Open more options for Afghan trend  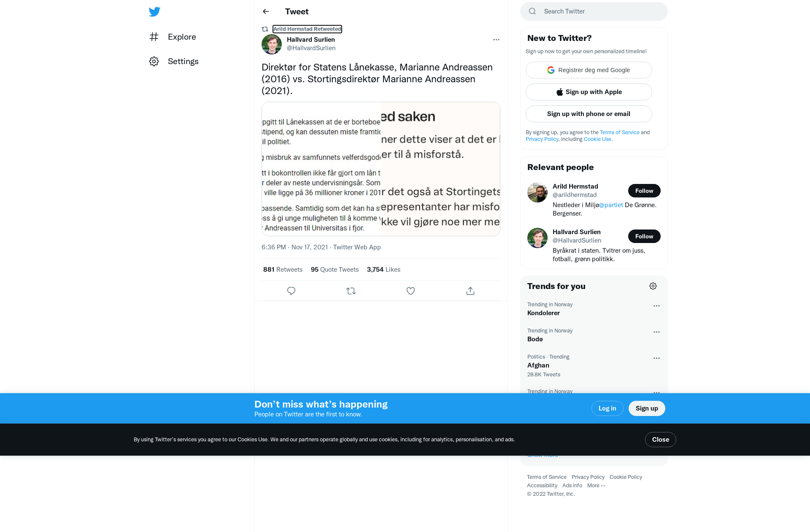(x=656, y=358)
